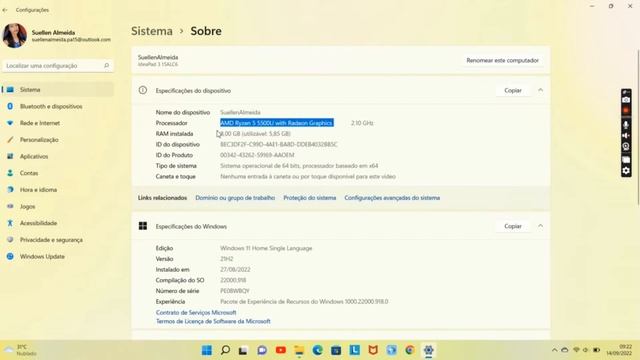Open File Explorer on the taskbar
Viewport: 640px width, 360px height.
point(299,350)
